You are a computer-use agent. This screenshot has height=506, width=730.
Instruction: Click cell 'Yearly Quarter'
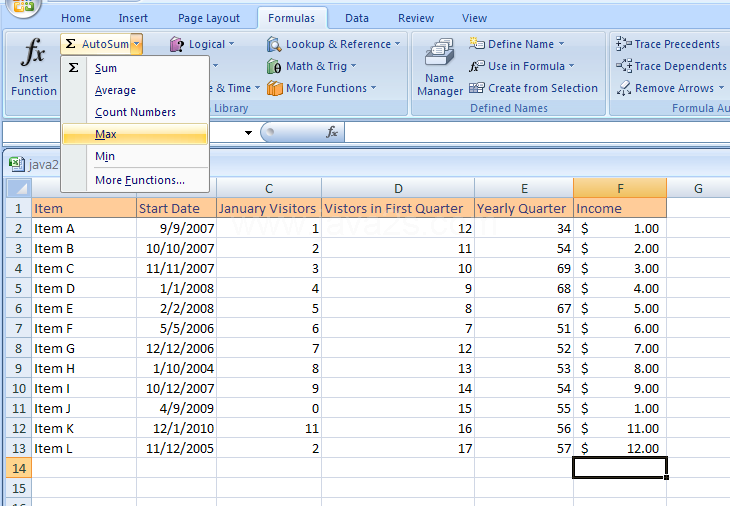pos(524,208)
